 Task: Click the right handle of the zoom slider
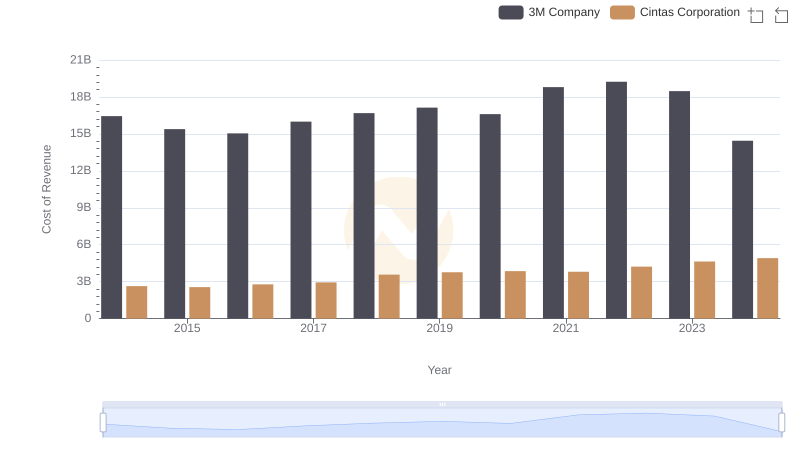[x=782, y=422]
